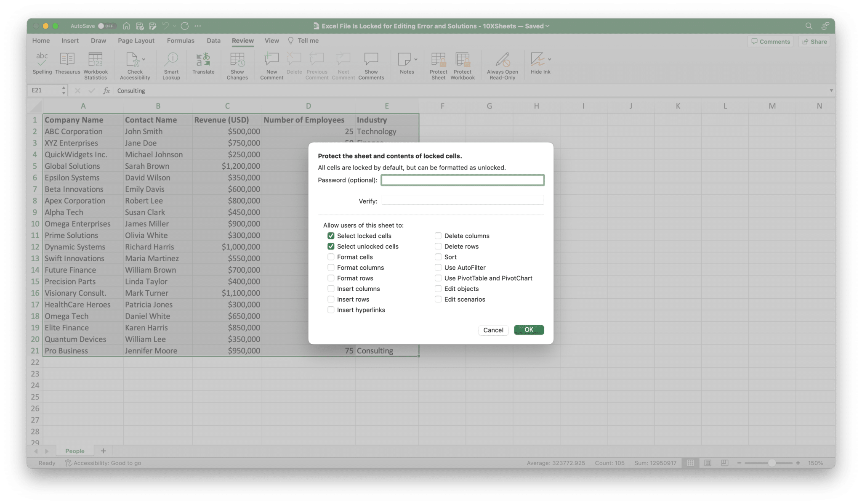Open Workbook Statistics
Screen dimensions: 862x504
click(x=96, y=66)
